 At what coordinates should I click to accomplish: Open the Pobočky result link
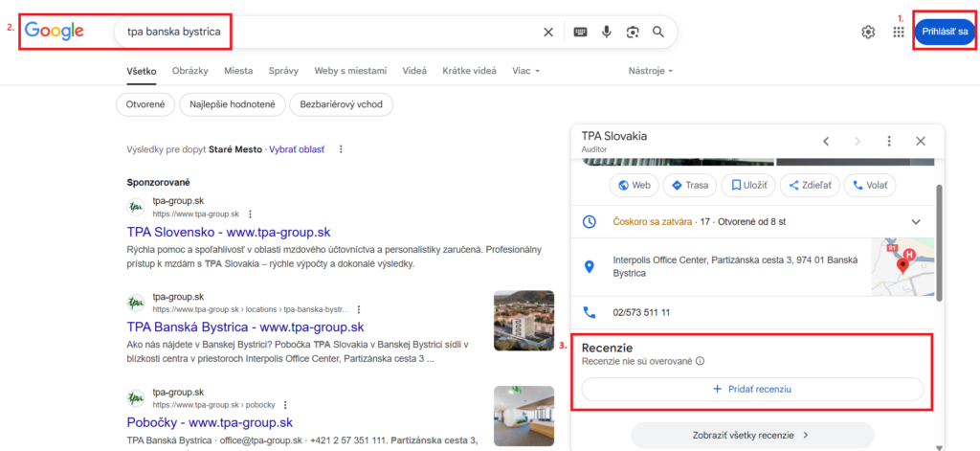pyautogui.click(x=210, y=422)
